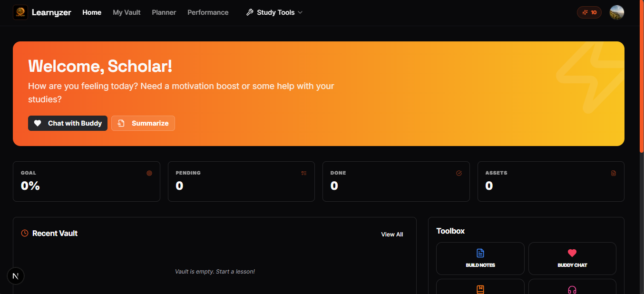Switch to the Performance page
644x294 pixels.
click(208, 12)
